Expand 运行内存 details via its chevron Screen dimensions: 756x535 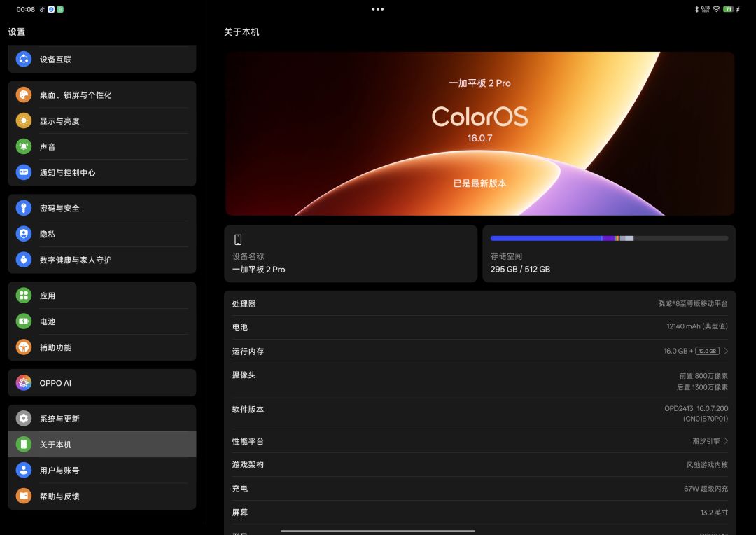[x=726, y=351]
